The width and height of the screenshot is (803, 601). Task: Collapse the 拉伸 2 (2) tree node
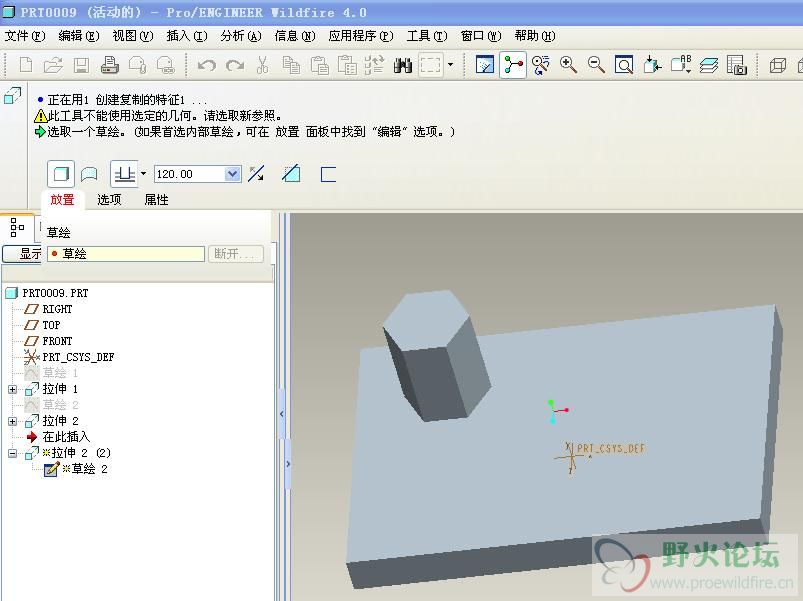click(12, 453)
